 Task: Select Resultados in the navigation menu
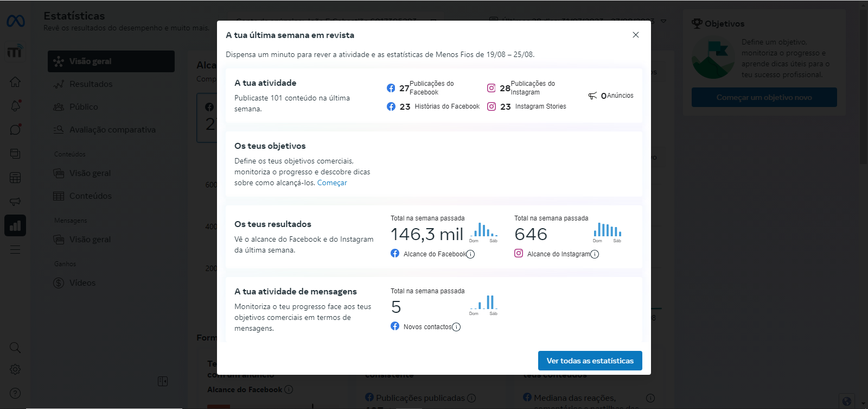pos(91,84)
